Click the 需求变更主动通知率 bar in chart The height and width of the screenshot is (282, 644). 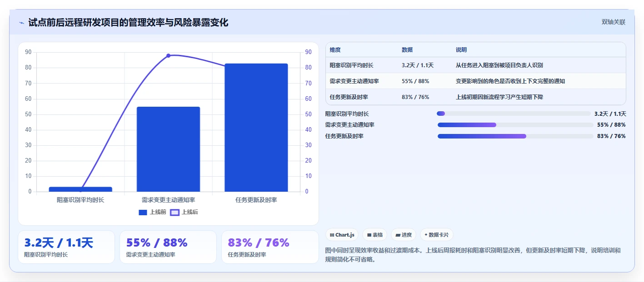pos(168,149)
